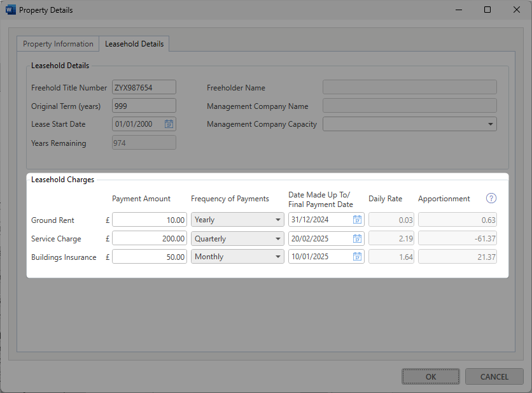Open calendar picker for Lease Start Date
The image size is (532, 393).
169,124
